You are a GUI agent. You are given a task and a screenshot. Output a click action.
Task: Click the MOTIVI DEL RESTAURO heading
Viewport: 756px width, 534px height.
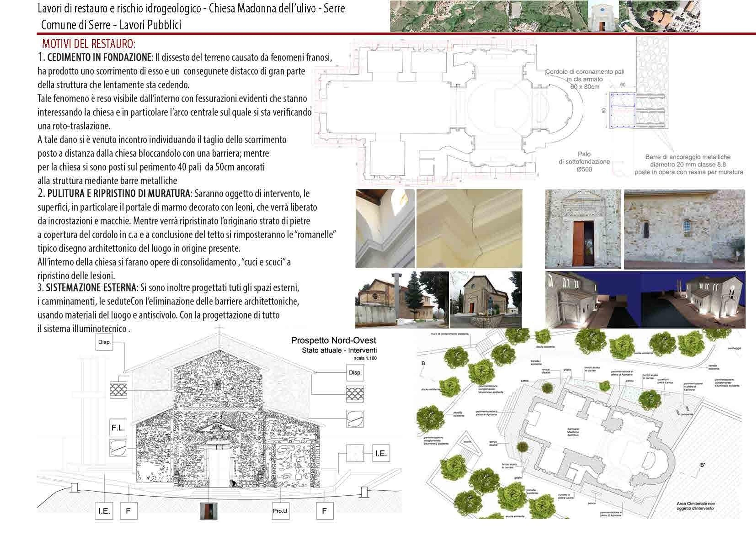pyautogui.click(x=89, y=44)
